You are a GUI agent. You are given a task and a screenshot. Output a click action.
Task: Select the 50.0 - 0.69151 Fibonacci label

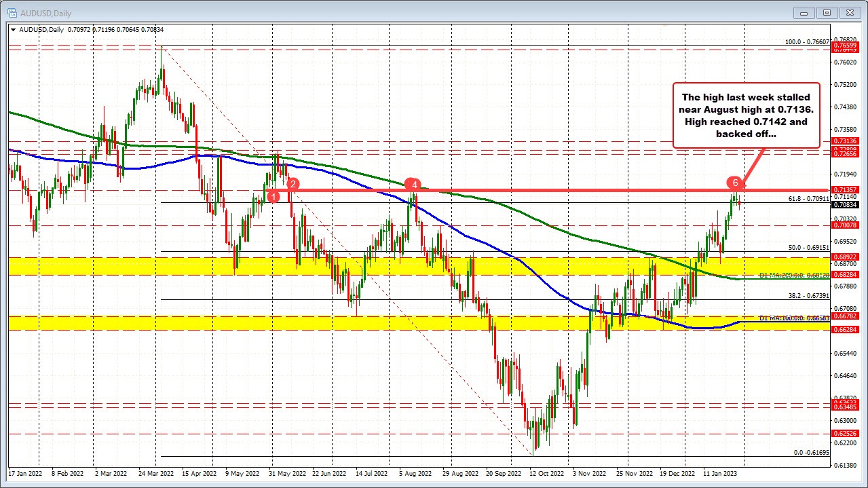pos(807,247)
